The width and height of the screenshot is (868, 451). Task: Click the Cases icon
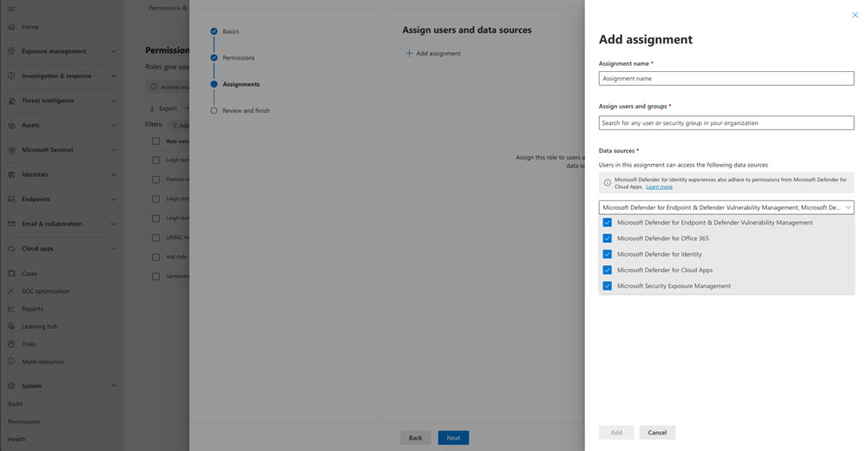[x=11, y=273]
